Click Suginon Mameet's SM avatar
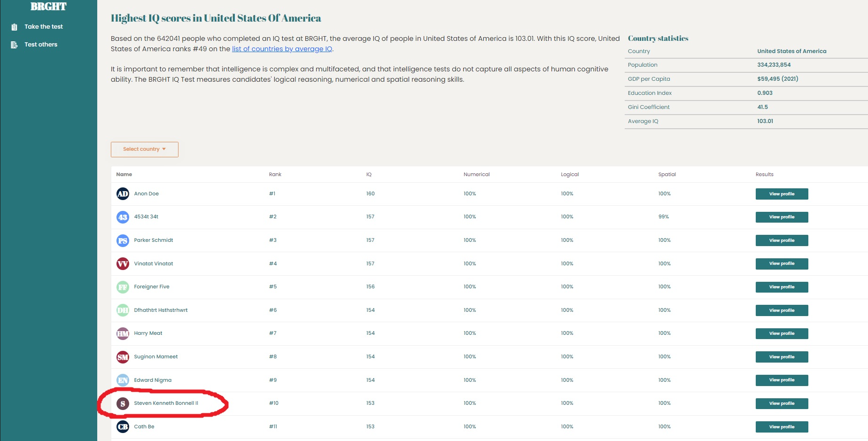Screen dimensions: 868x441 coord(123,357)
